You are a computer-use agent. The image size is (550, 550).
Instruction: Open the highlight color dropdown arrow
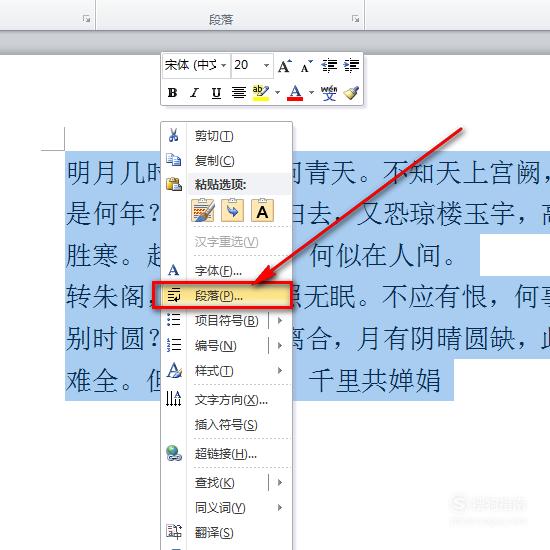pos(277,93)
